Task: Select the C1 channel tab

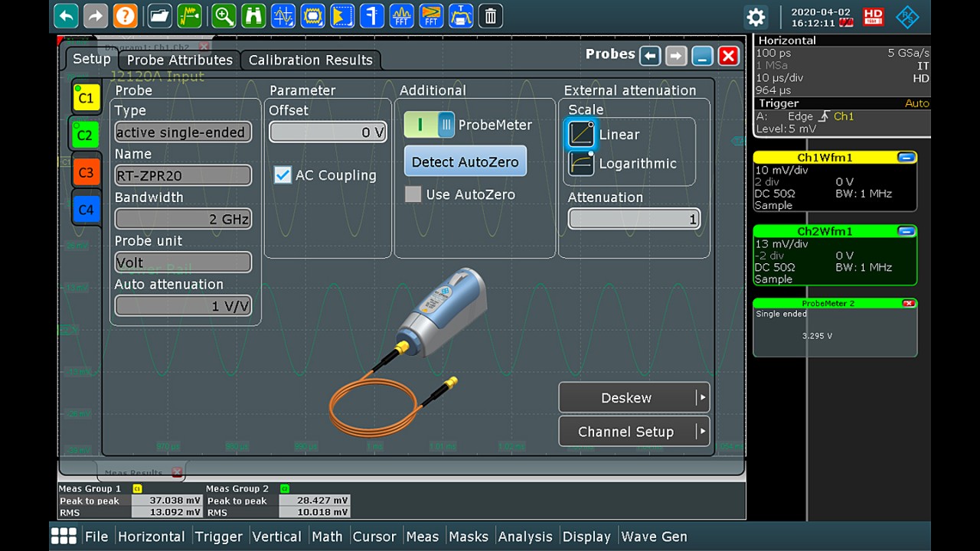Action: coord(86,98)
